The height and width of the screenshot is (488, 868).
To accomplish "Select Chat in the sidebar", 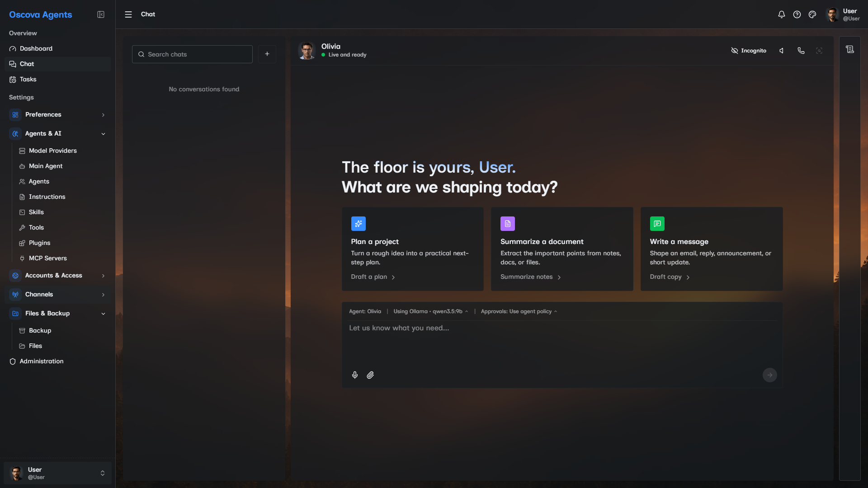I will [57, 64].
